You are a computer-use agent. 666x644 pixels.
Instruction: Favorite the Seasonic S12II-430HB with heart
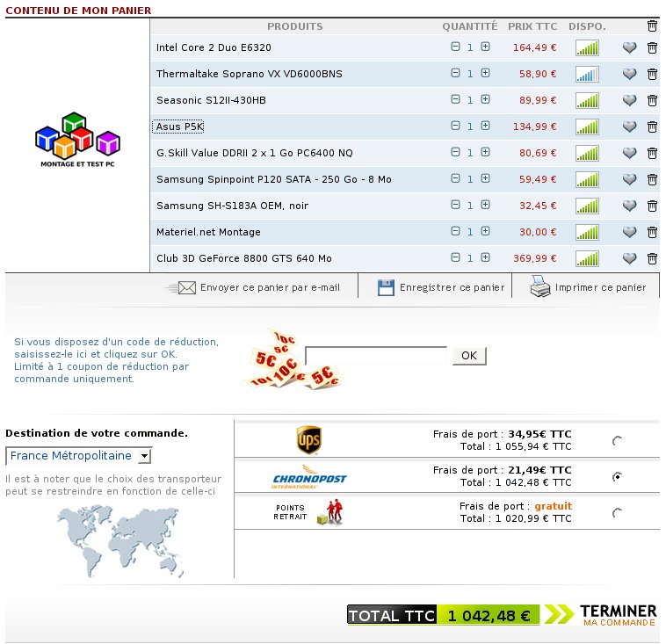[x=629, y=100]
